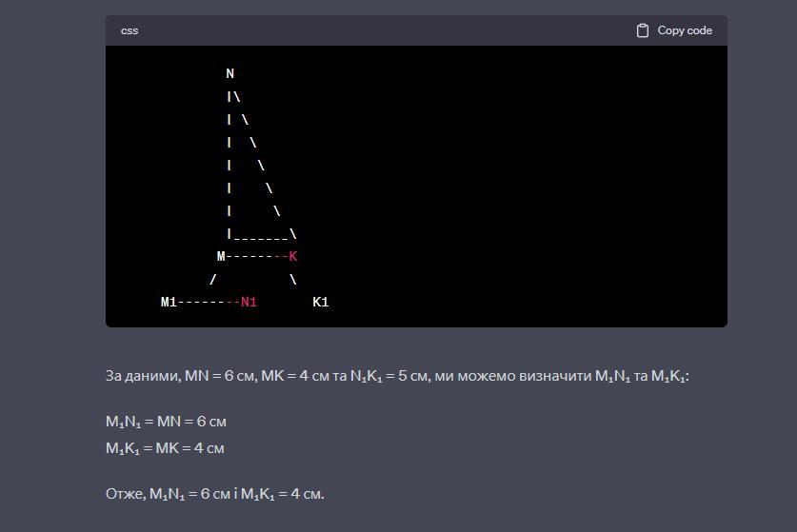Click the letter N at the triangle apex
The height and width of the screenshot is (532, 797).
click(229, 73)
